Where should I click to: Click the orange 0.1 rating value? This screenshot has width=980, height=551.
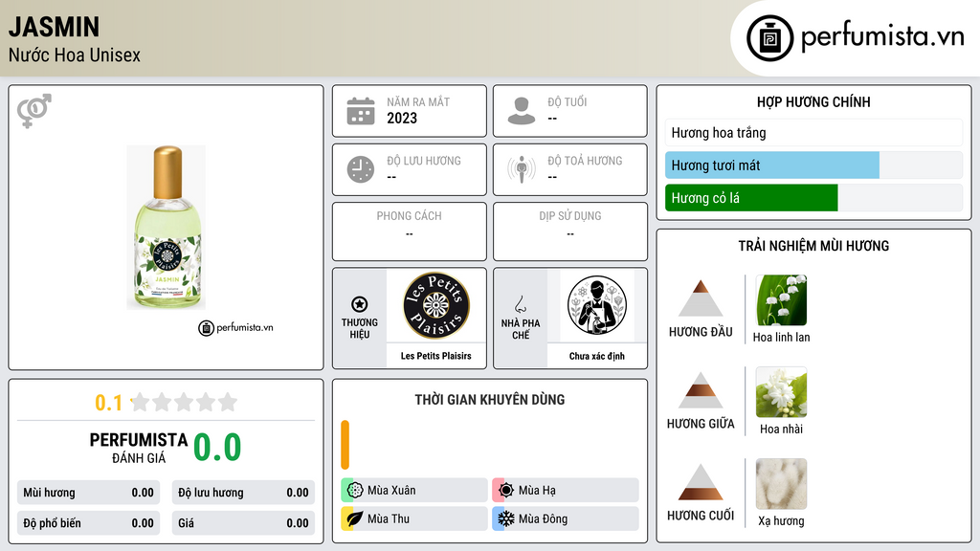[108, 403]
